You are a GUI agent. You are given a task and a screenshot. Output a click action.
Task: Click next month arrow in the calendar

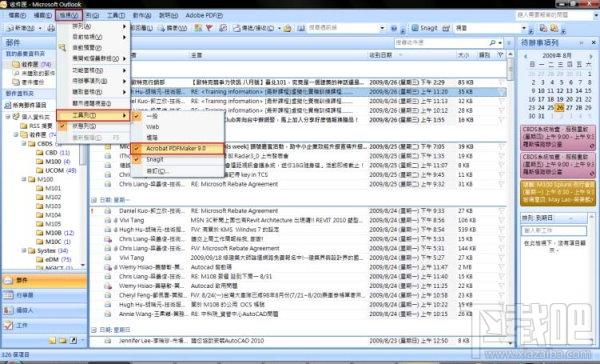point(591,56)
